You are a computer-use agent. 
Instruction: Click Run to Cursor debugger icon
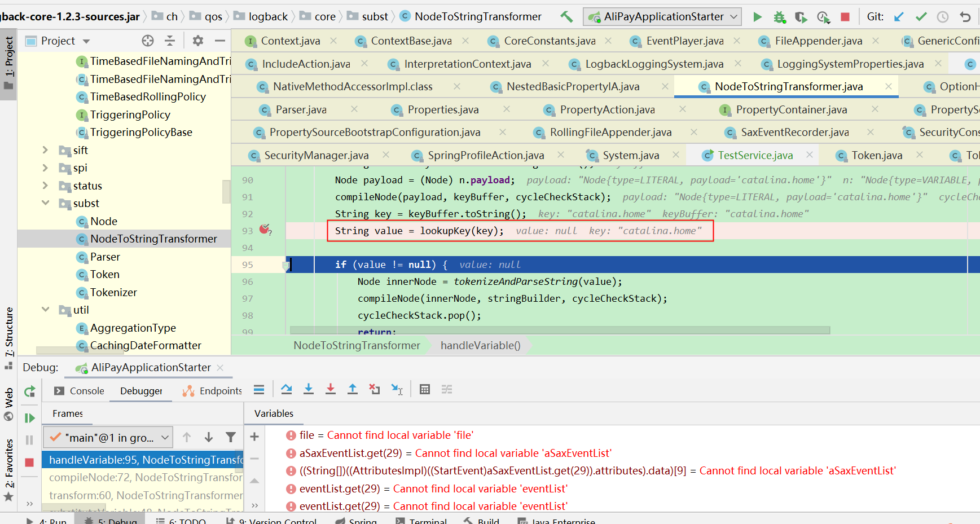pyautogui.click(x=397, y=389)
